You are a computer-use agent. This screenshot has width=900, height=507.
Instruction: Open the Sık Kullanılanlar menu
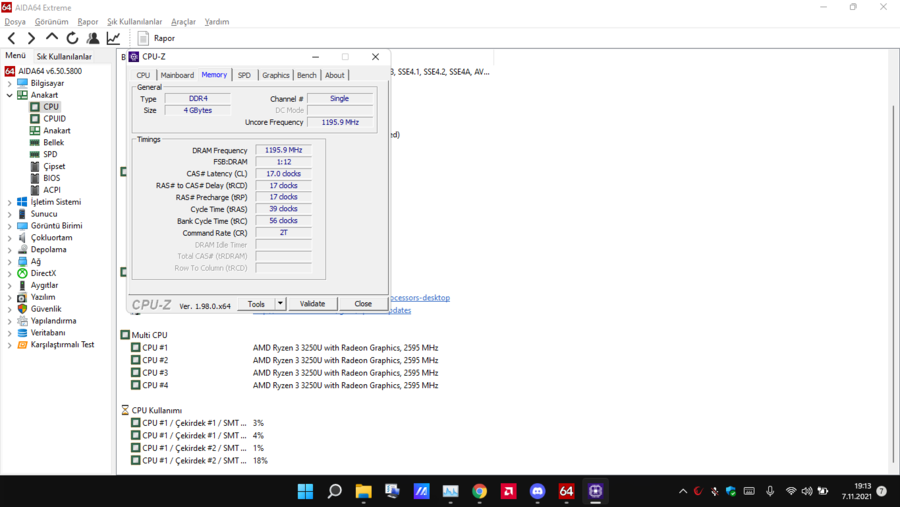(x=135, y=21)
